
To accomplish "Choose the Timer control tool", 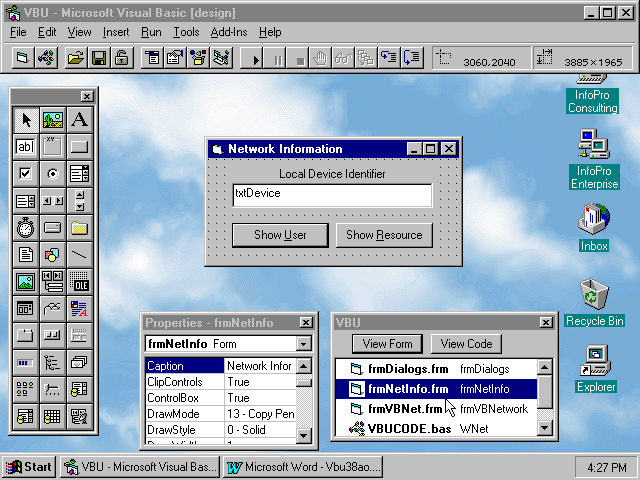I will [x=25, y=228].
